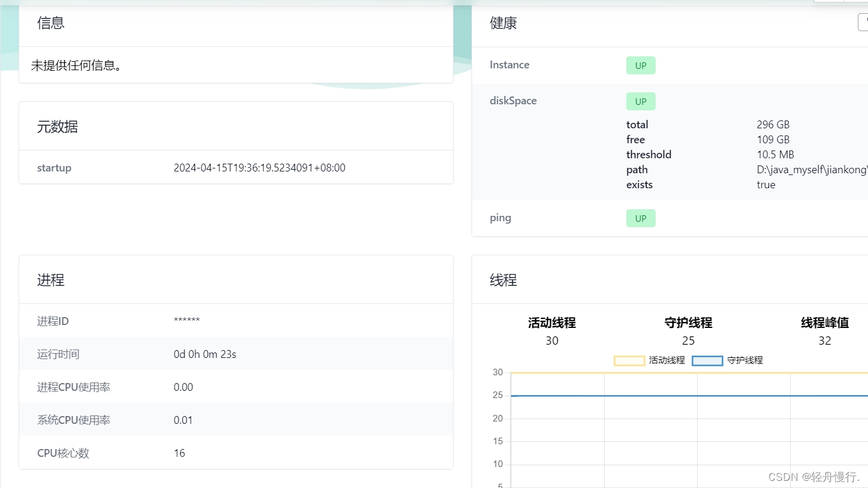Click the y-axis tick label 20
This screenshot has height=488, width=868.
497,418
